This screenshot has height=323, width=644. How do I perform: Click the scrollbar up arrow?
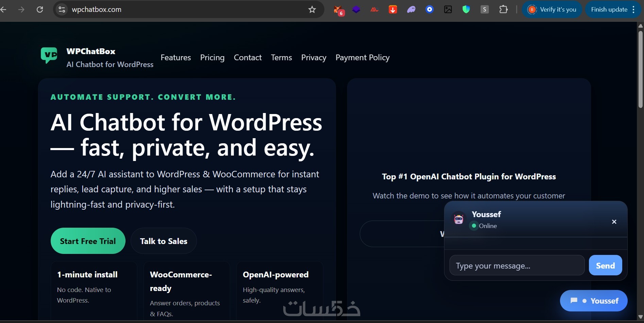click(641, 26)
